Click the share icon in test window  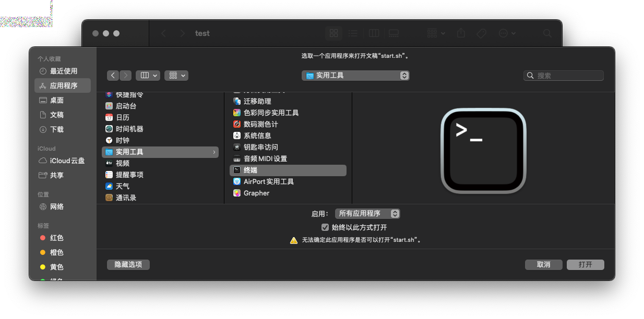click(x=461, y=33)
